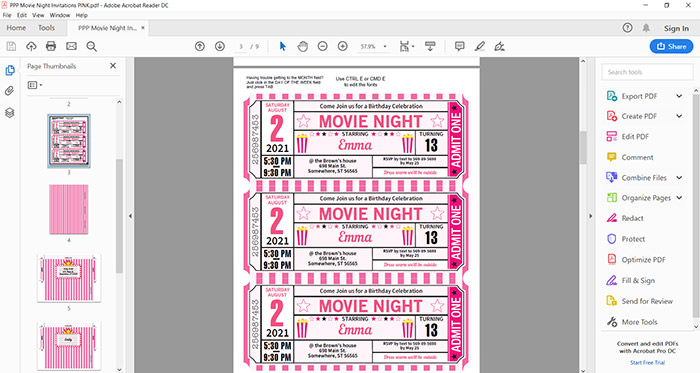Zoom out with the minus icon
The width and height of the screenshot is (700, 373).
(322, 46)
